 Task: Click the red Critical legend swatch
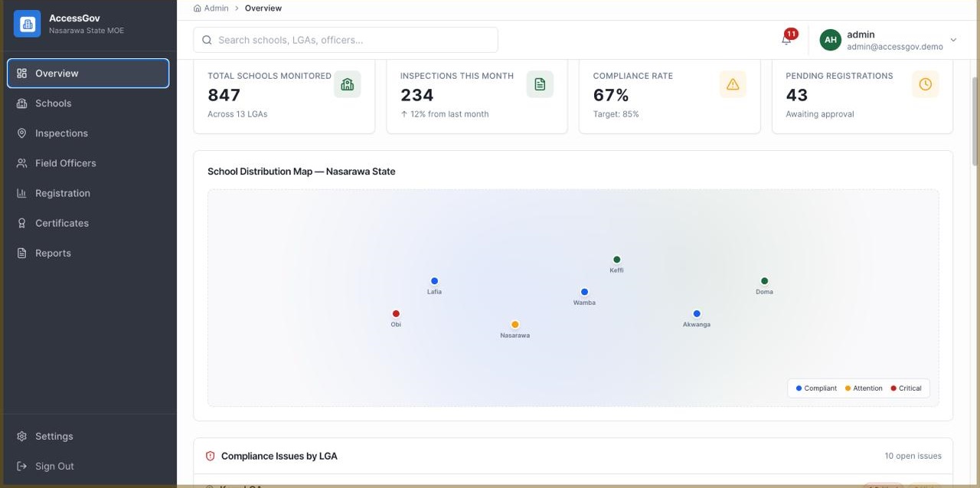893,388
